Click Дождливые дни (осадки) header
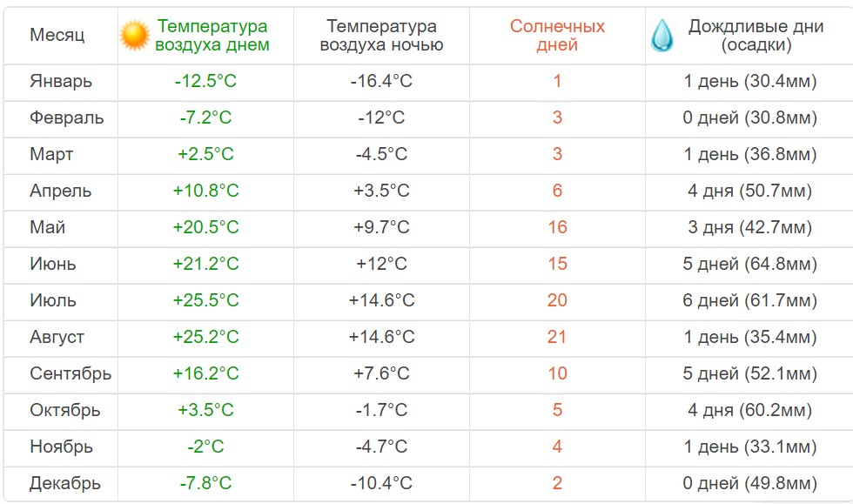The width and height of the screenshot is (853, 504). click(756, 36)
